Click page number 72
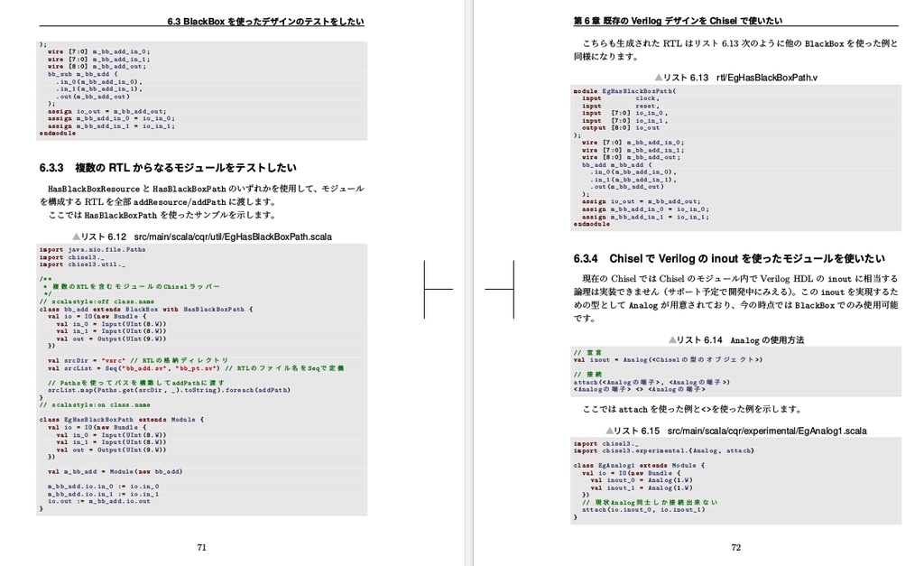This screenshot has width=924, height=566. pos(736,548)
